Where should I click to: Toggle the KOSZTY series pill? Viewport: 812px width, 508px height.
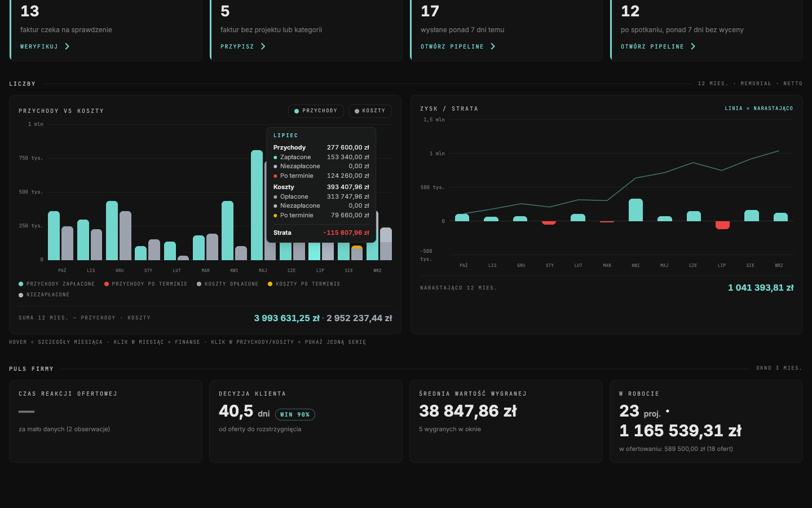[370, 111]
